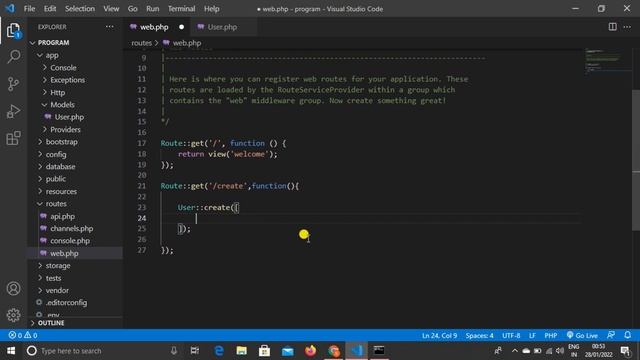This screenshot has height=360, width=640.
Task: Click Task View icon on taskbar
Action: coord(195,351)
